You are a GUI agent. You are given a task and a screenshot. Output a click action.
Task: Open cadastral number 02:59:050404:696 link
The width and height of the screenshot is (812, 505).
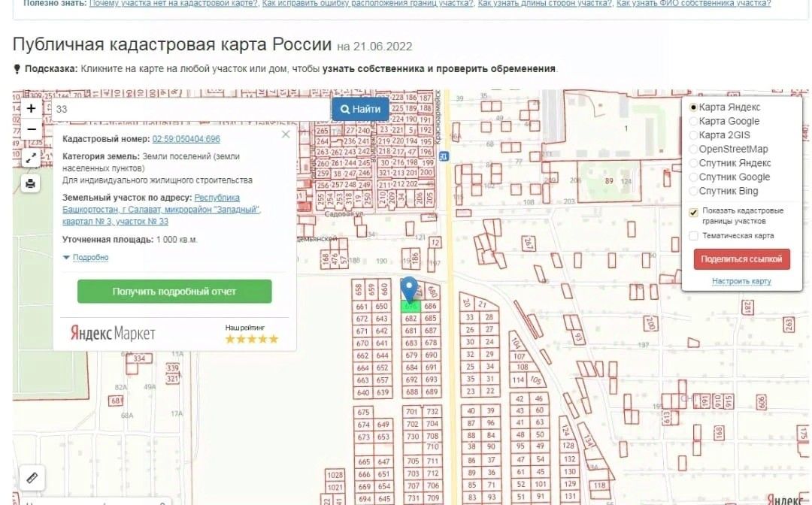point(186,139)
